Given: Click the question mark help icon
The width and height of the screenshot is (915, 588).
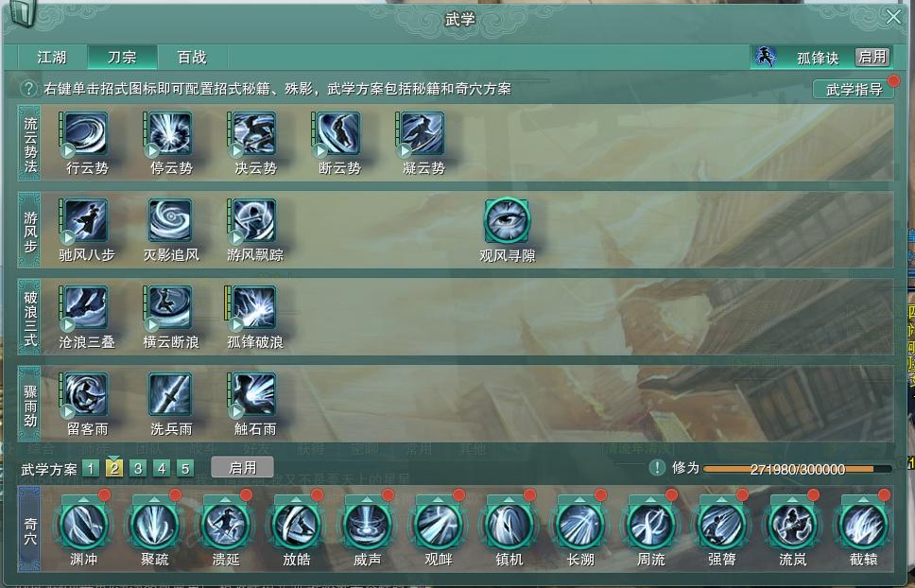Looking at the screenshot, I should click(28, 89).
